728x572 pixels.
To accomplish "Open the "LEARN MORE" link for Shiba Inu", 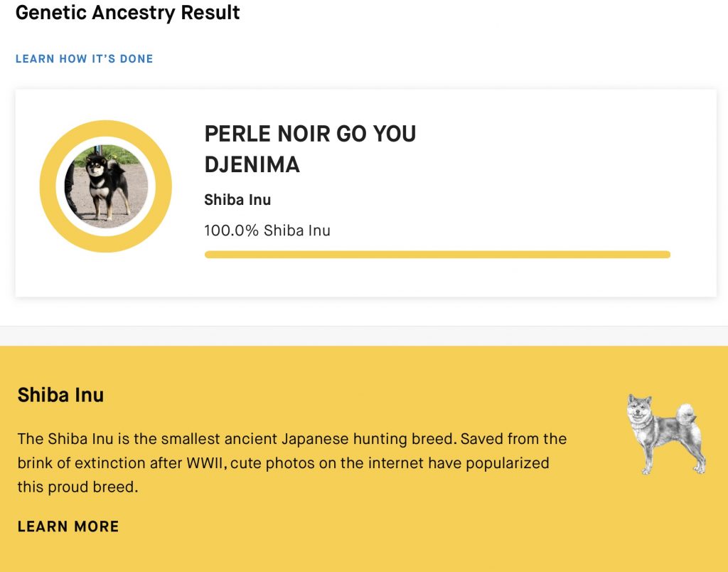I will coord(68,526).
